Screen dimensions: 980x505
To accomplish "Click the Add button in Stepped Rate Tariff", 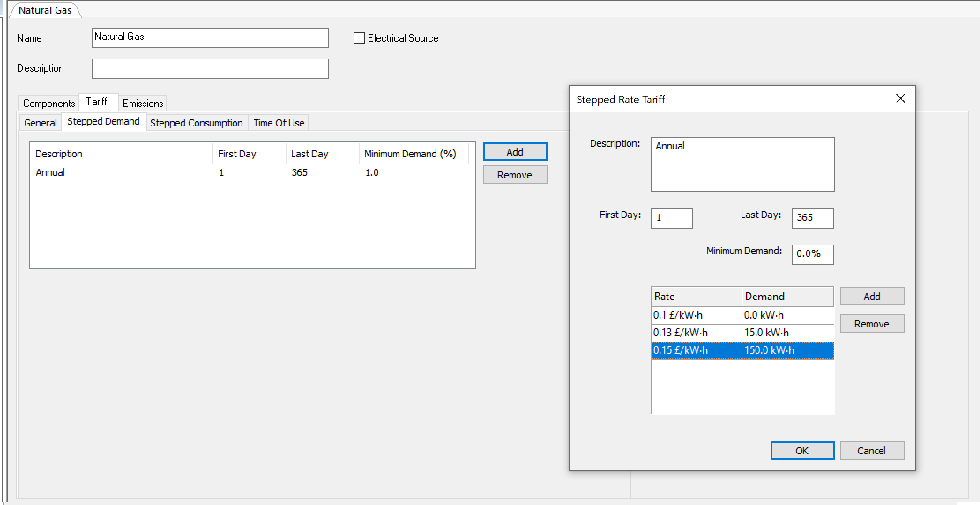I will coord(872,296).
